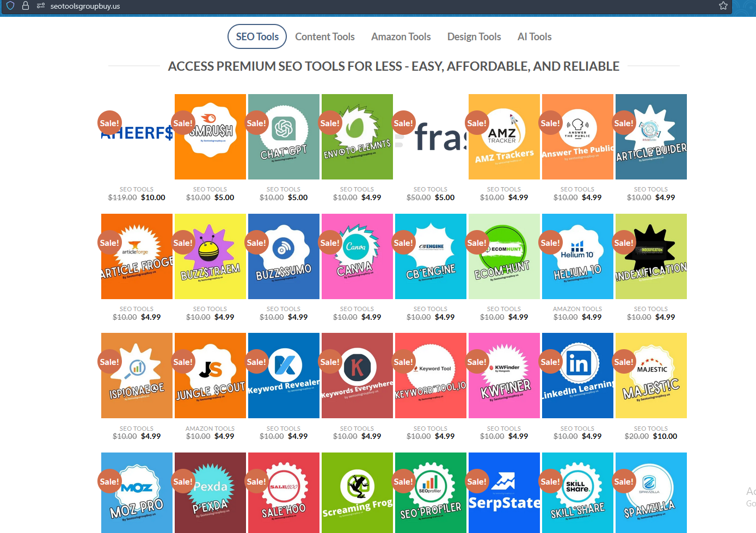The width and height of the screenshot is (756, 533).
Task: Open the iSpionage product image
Action: click(x=137, y=375)
